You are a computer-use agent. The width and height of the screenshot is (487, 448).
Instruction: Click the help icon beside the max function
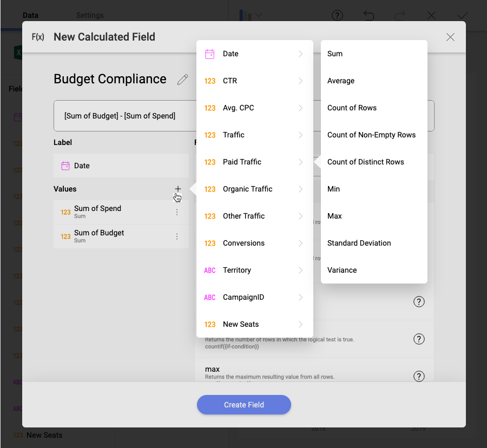(x=419, y=376)
